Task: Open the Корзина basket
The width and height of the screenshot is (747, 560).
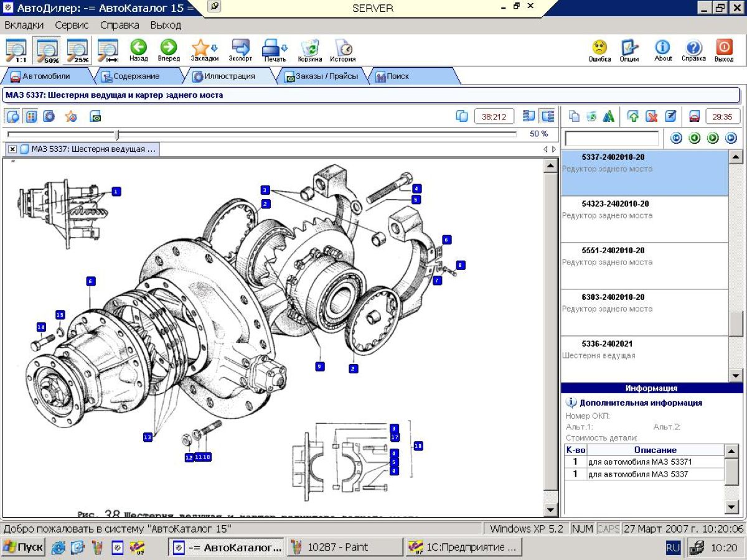Action: pyautogui.click(x=310, y=51)
